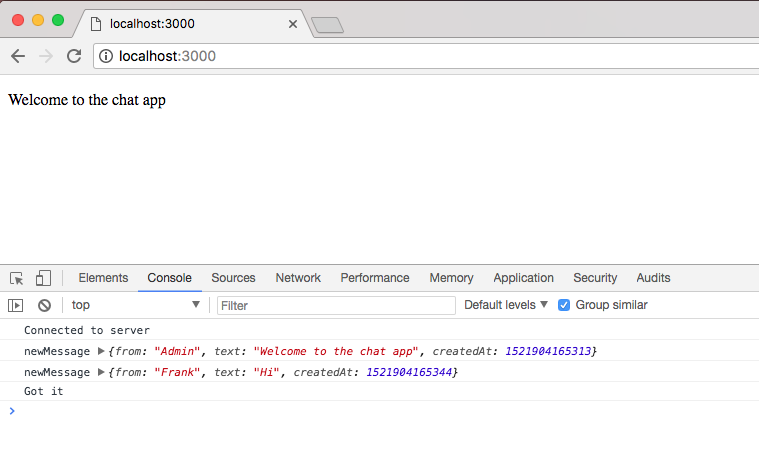This screenshot has width=759, height=461.
Task: Switch to the Elements tab
Action: [x=103, y=278]
